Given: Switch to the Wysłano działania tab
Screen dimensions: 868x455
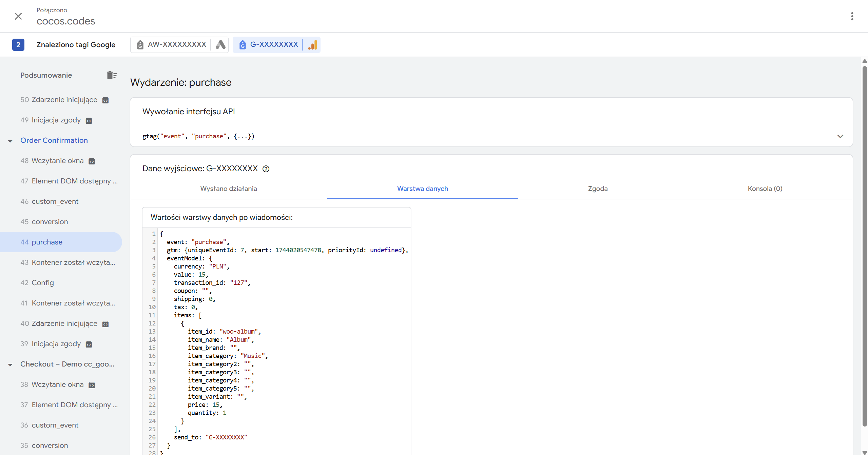Looking at the screenshot, I should pos(229,189).
